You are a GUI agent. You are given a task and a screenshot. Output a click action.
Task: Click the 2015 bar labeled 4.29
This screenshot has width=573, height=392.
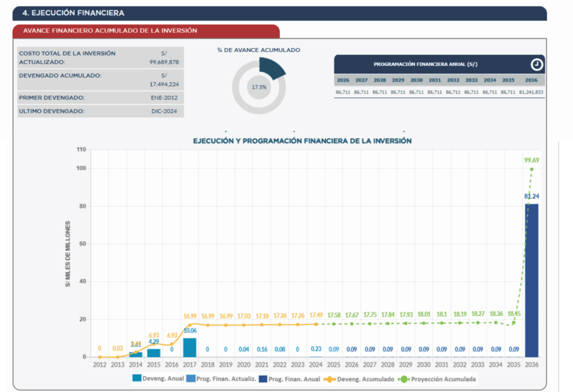153,353
